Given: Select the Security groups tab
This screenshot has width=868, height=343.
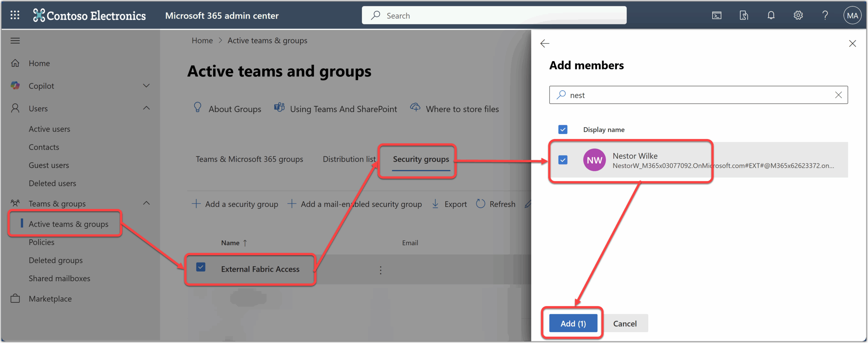Looking at the screenshot, I should 421,159.
